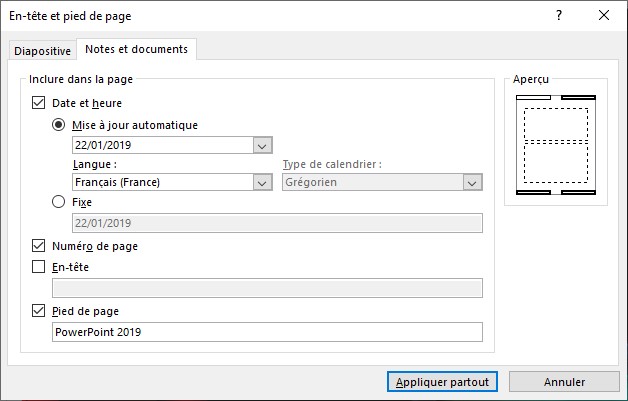Image resolution: width=628 pixels, height=401 pixels.
Task: Uncheck the Date et heure checkbox
Action: pyautogui.click(x=39, y=102)
